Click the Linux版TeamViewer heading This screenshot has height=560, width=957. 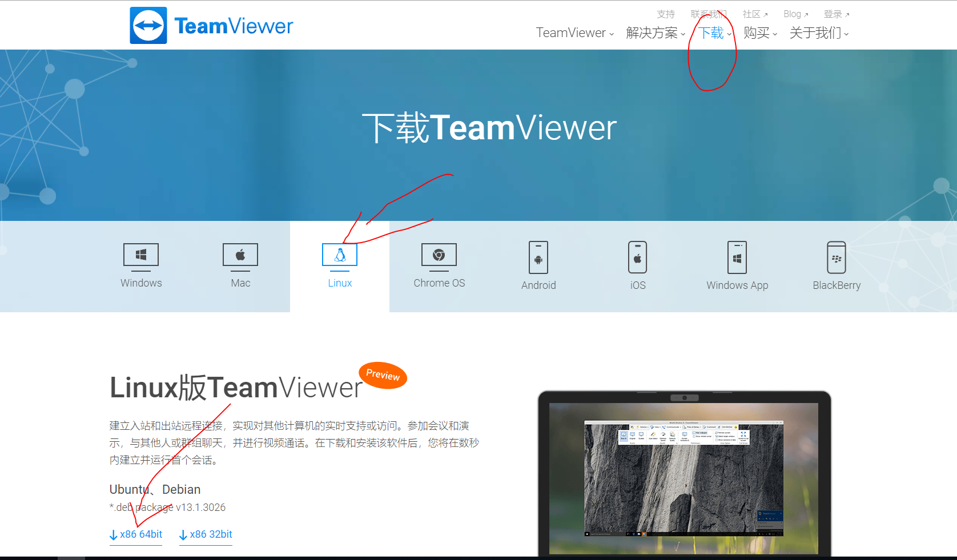coord(236,388)
